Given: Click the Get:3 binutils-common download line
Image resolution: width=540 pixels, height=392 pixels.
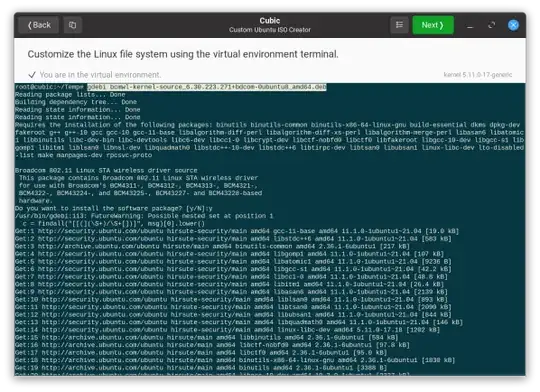Looking at the screenshot, I should (x=212, y=246).
